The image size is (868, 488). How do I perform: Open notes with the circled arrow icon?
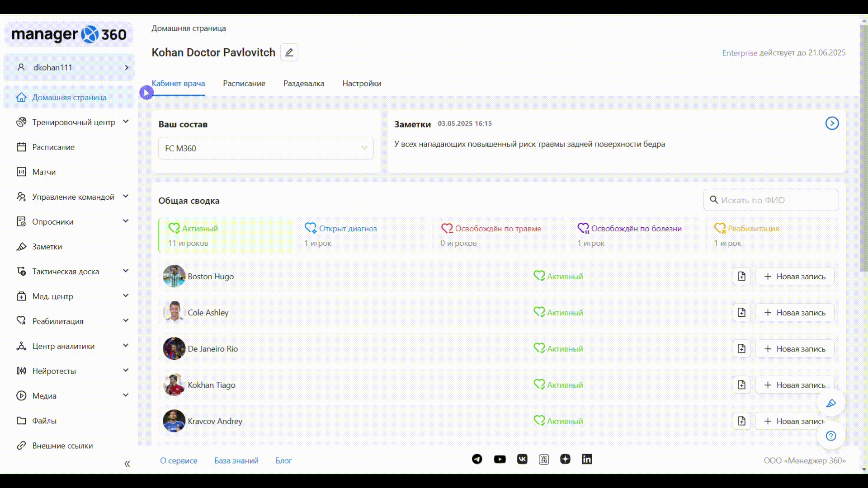[832, 123]
